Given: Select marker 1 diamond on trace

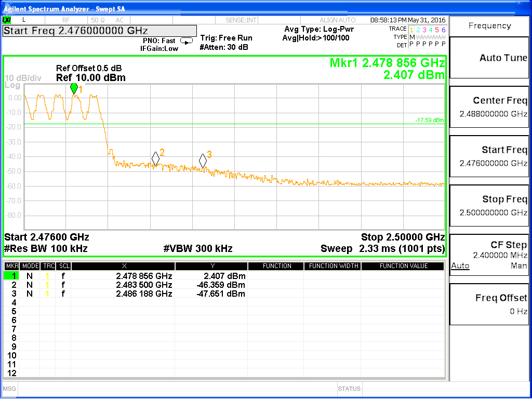Looking at the screenshot, I should click(x=74, y=88).
